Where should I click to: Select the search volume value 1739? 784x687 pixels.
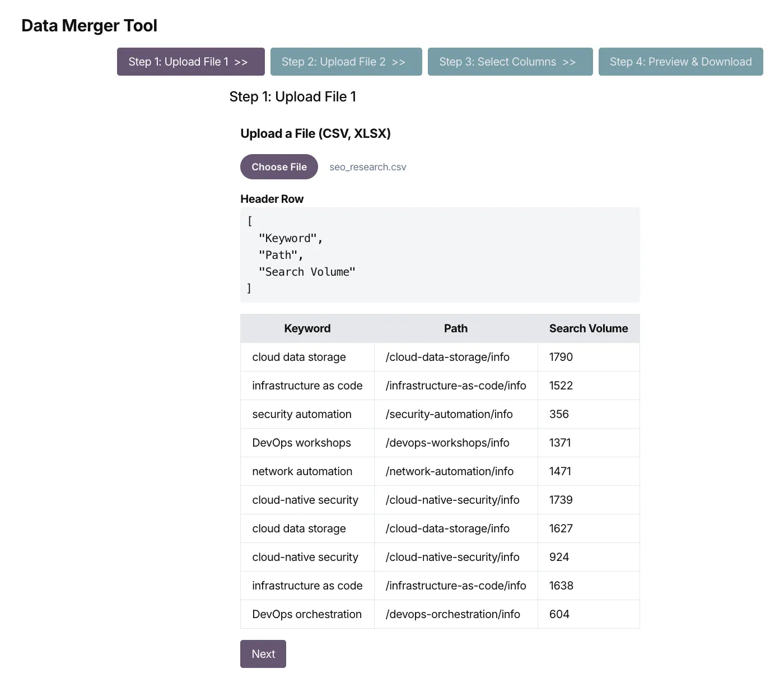589,500
